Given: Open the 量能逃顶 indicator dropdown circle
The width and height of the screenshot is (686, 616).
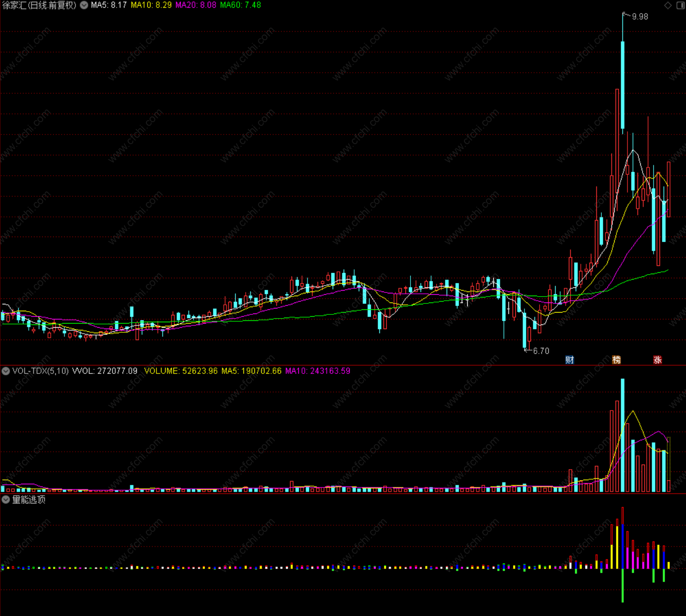Looking at the screenshot, I should click(6, 500).
